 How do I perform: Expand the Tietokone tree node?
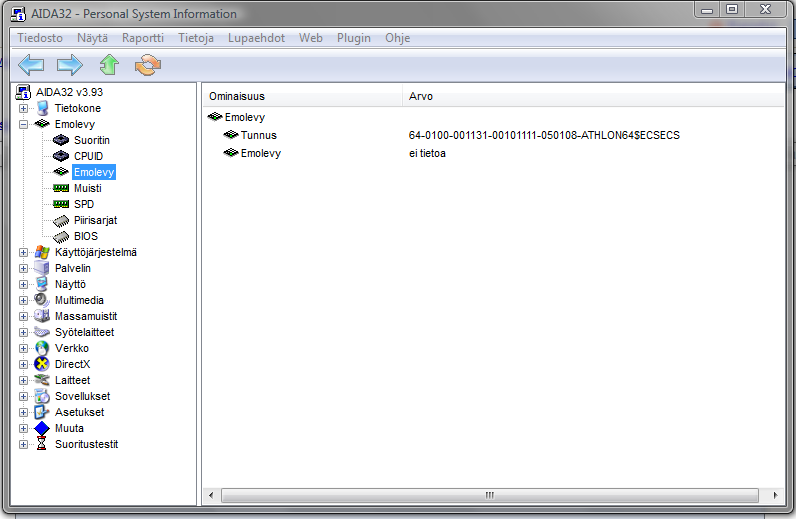point(23,108)
